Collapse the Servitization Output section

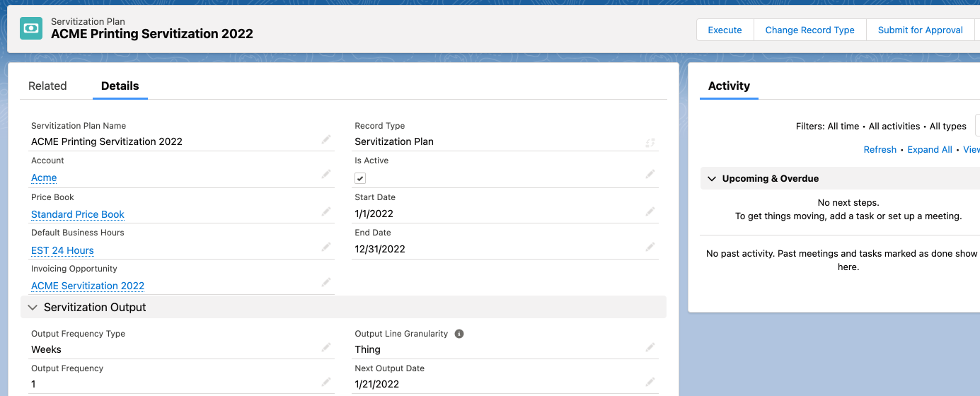(33, 308)
